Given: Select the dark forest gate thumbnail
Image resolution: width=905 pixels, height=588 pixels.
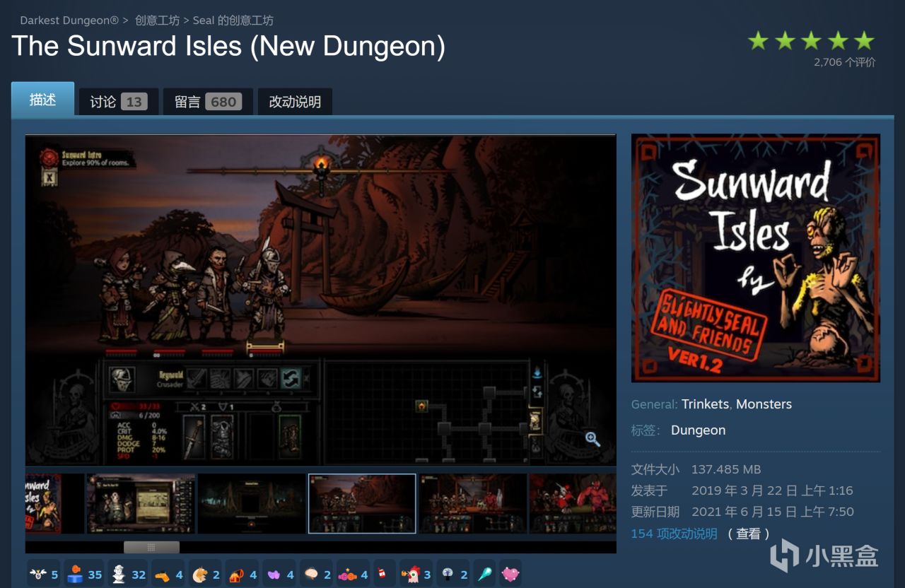Looking at the screenshot, I should pyautogui.click(x=252, y=503).
